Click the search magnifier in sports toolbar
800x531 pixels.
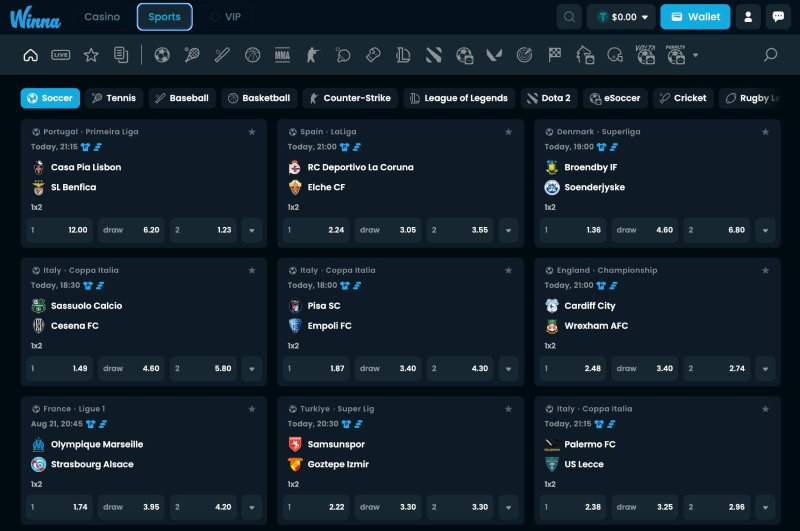point(770,55)
